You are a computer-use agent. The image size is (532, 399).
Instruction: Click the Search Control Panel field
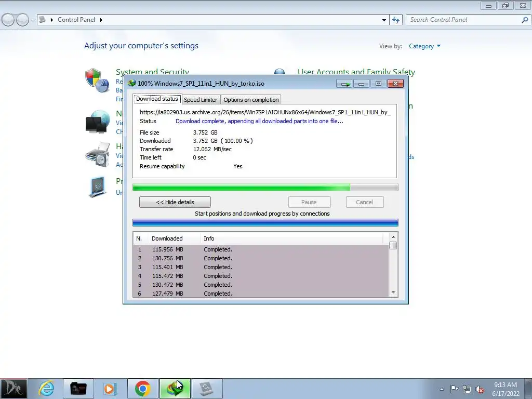pos(464,20)
